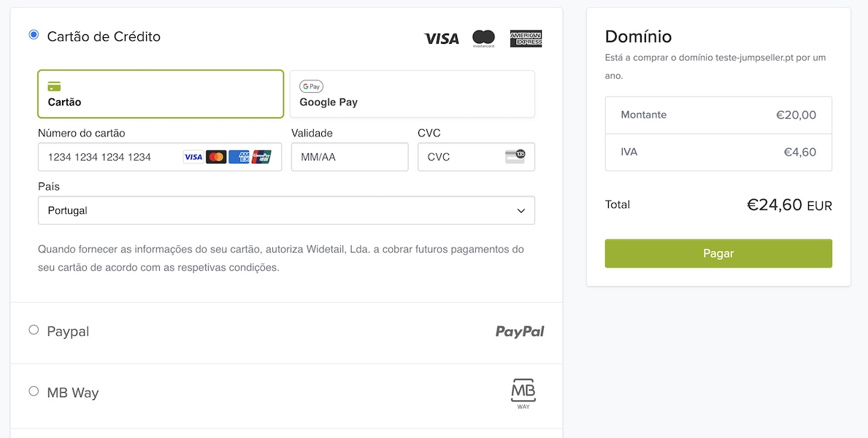Click the Mastercard logo in the header
The width and height of the screenshot is (868, 438).
click(x=483, y=39)
